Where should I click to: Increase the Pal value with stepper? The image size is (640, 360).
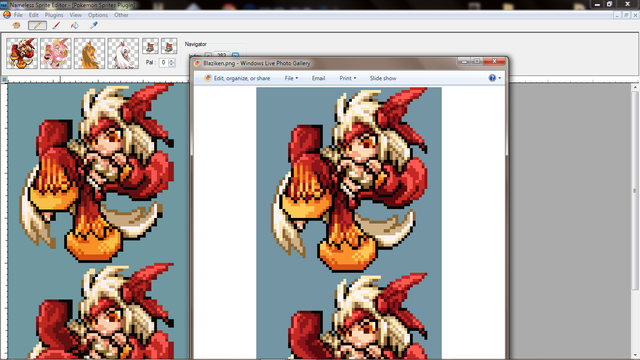[171, 61]
